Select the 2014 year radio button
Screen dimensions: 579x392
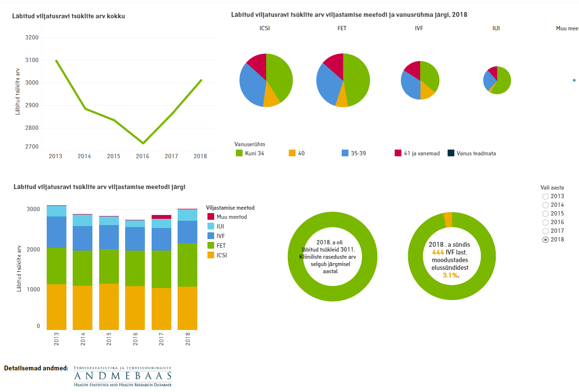tap(545, 205)
